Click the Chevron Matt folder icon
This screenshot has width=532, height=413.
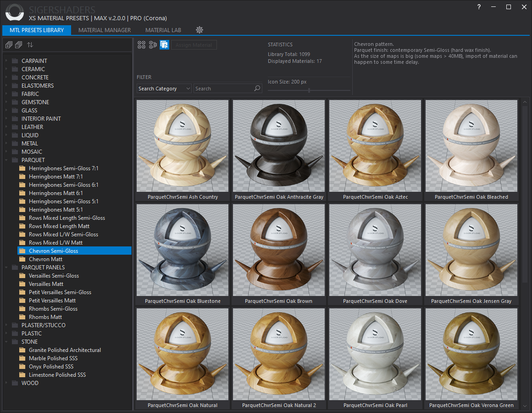(x=22, y=259)
